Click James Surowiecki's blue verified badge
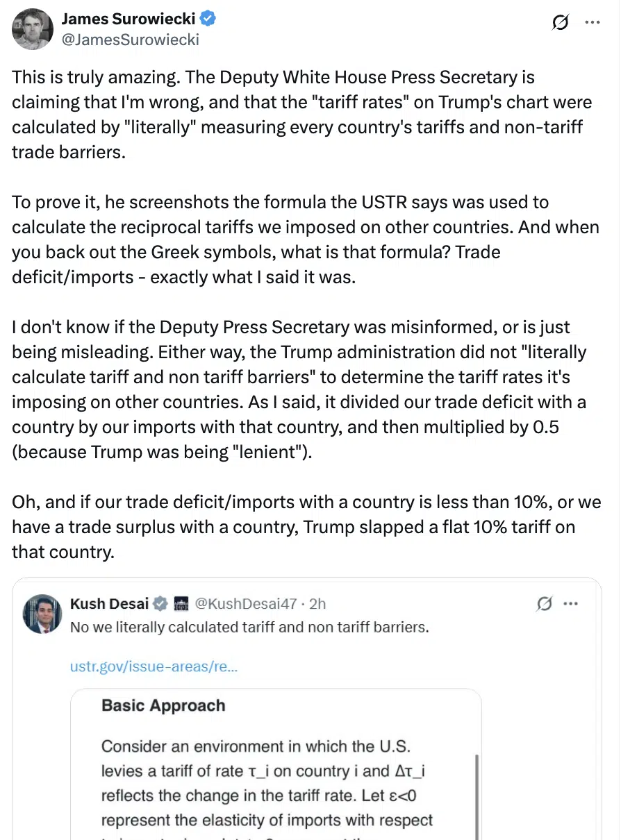621x840 pixels. pyautogui.click(x=208, y=19)
